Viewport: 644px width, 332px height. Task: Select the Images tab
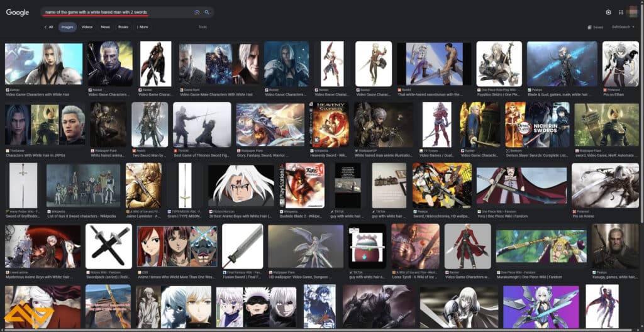tap(67, 27)
